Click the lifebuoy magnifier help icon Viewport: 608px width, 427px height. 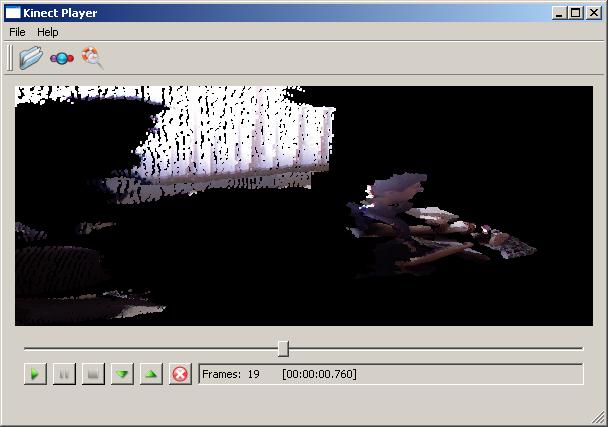[92, 58]
